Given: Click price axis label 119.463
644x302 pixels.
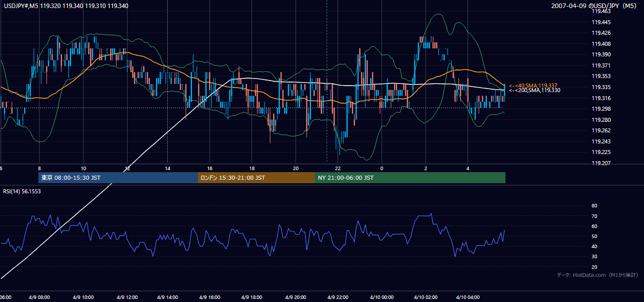Looking at the screenshot, I should click(602, 11).
